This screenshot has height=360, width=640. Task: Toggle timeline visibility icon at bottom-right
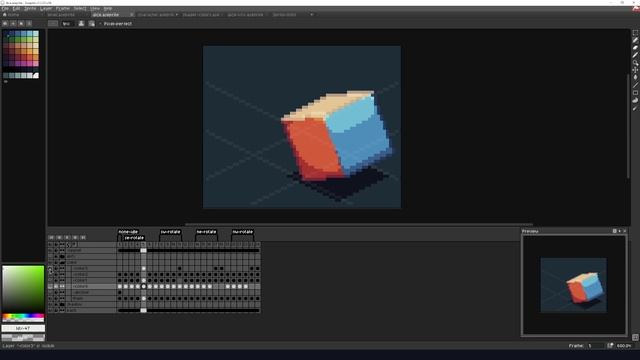(x=635, y=338)
